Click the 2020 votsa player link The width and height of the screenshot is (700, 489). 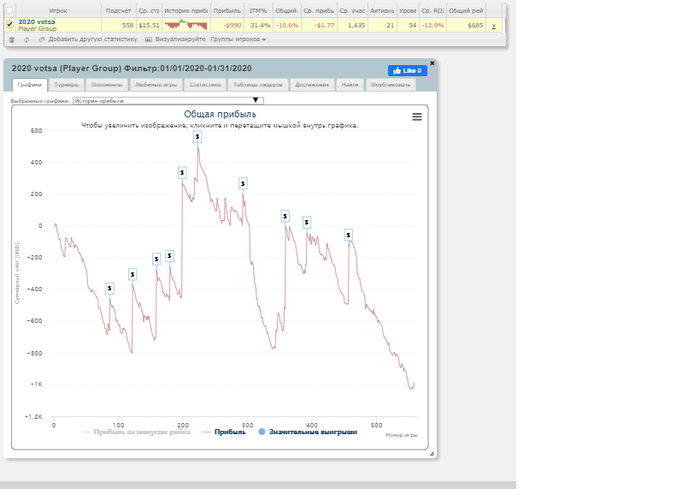coord(37,22)
